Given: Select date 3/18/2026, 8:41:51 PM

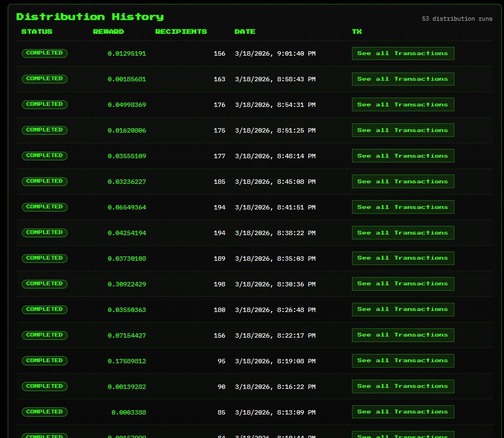Looking at the screenshot, I should (275, 207).
